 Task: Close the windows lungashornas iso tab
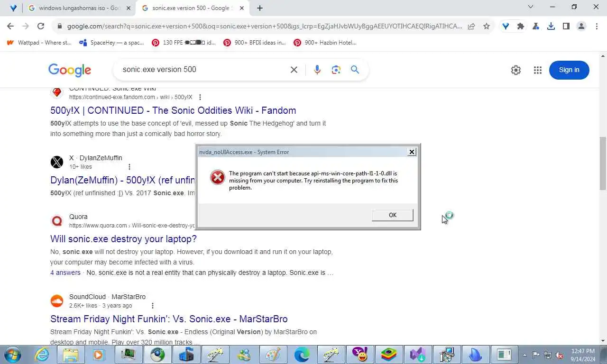[128, 8]
